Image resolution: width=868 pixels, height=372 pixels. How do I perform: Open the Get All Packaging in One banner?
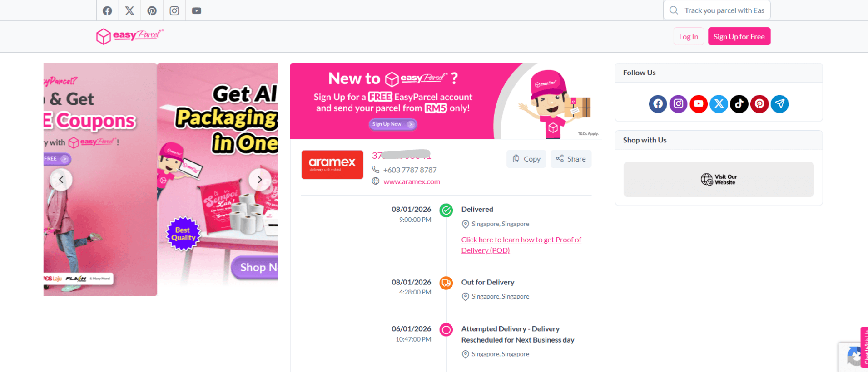click(218, 179)
